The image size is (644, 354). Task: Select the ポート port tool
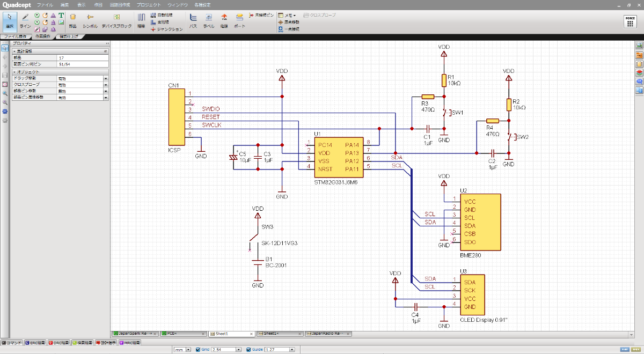pyautogui.click(x=240, y=20)
